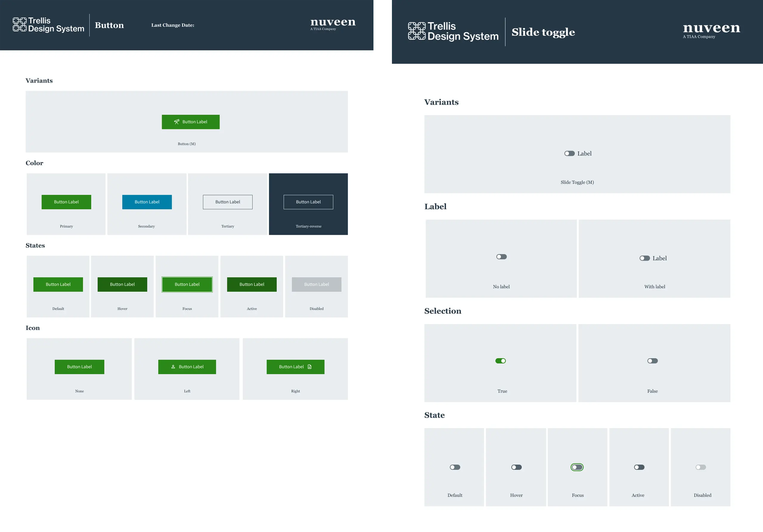
Task: Click the greyed Disabled Button Label
Action: click(x=316, y=284)
